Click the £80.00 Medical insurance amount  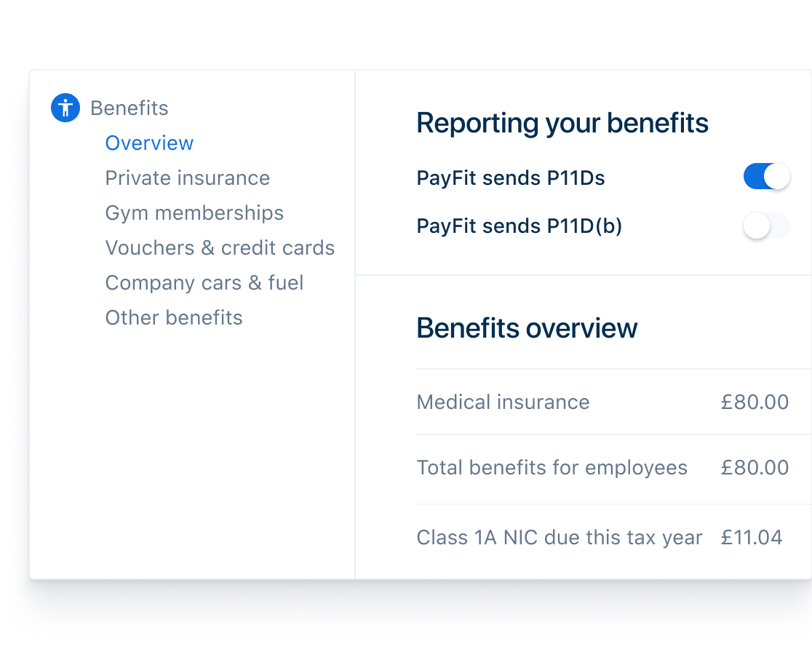click(755, 402)
